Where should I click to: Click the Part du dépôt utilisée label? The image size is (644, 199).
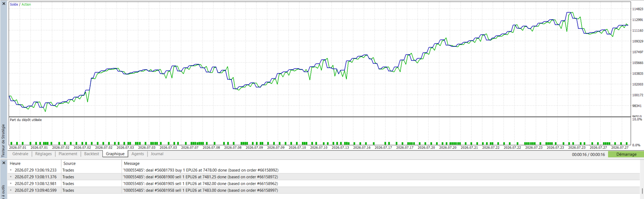(x=26, y=120)
